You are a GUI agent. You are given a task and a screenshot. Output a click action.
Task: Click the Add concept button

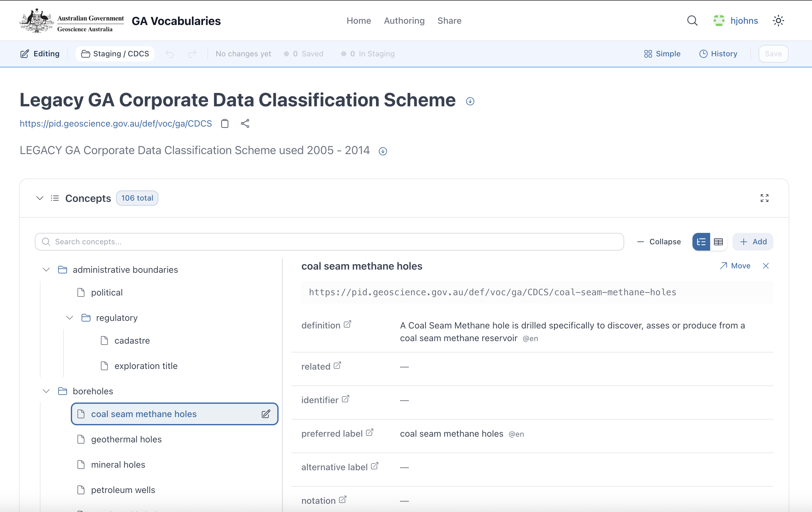point(753,242)
